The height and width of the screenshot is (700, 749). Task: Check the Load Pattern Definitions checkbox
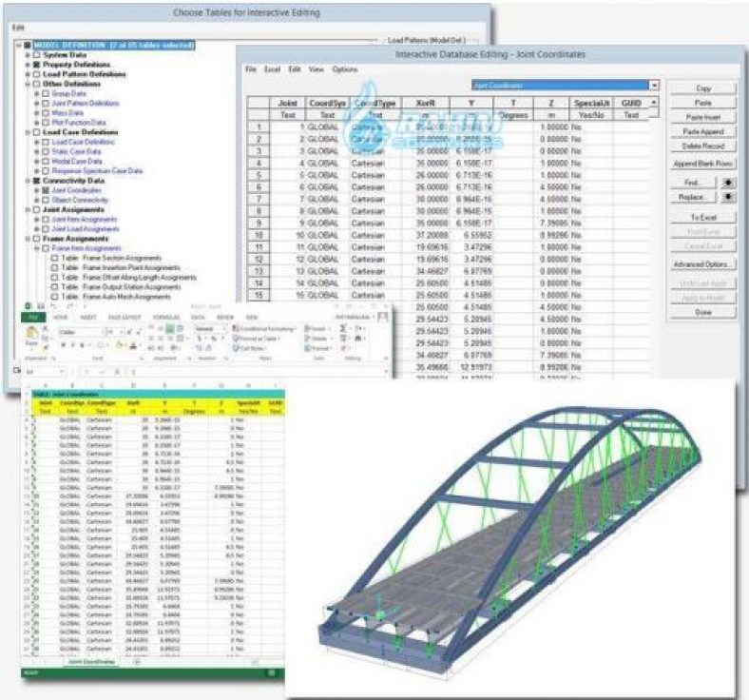(x=37, y=74)
